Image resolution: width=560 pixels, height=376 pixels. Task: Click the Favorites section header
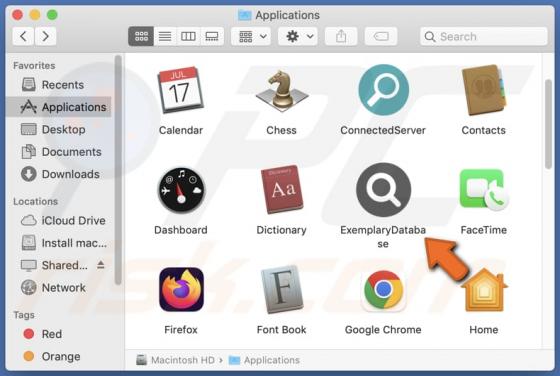(x=34, y=66)
